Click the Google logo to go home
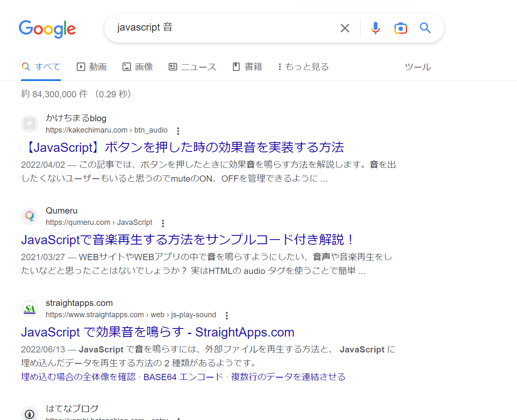517x420 pixels. click(x=47, y=29)
